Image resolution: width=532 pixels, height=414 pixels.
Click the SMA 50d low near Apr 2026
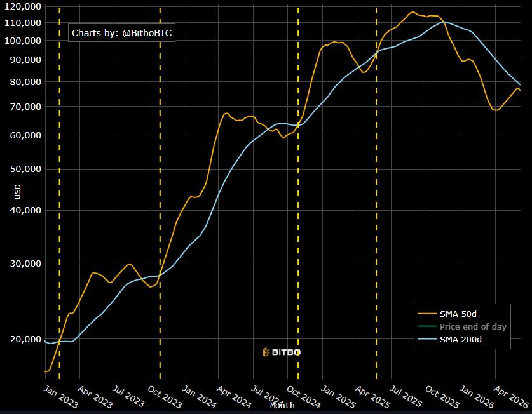pos(496,110)
